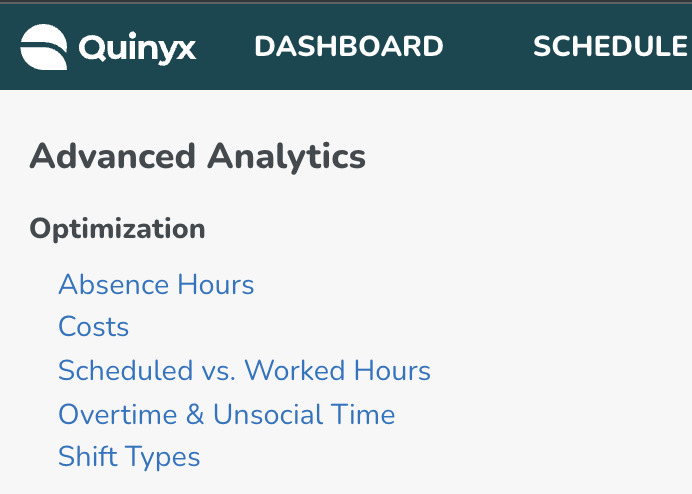Open the Costs report link
This screenshot has height=494, width=692.
pyautogui.click(x=94, y=327)
